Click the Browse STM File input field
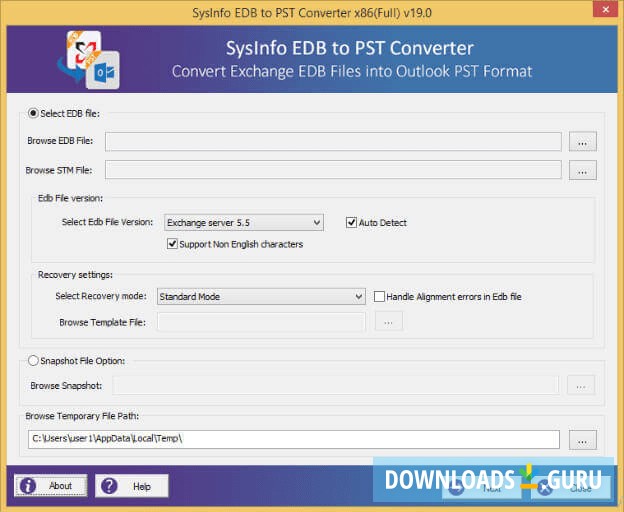 pyautogui.click(x=333, y=170)
